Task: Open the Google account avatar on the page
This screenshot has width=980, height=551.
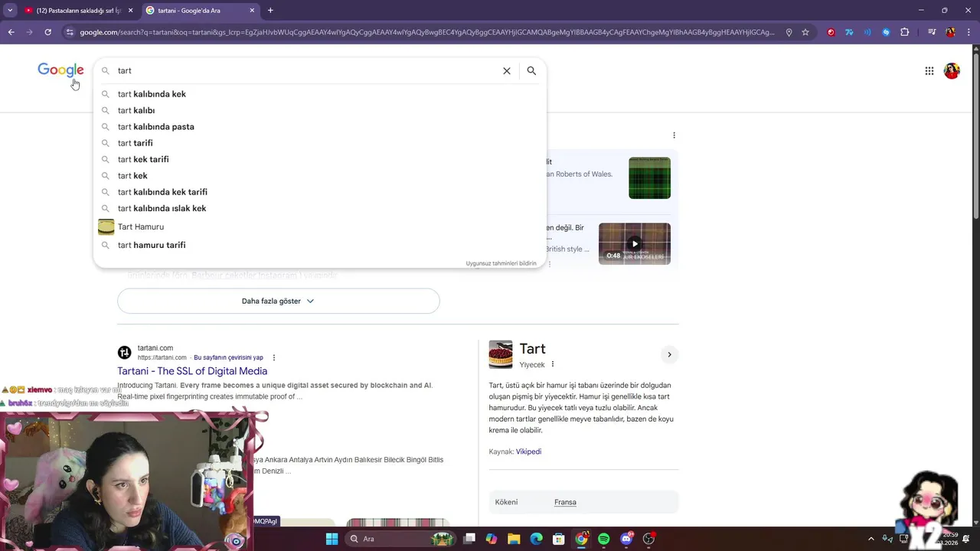Action: coord(952,71)
